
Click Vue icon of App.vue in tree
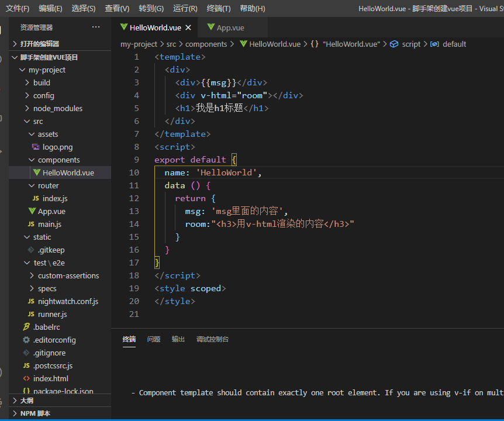point(32,211)
